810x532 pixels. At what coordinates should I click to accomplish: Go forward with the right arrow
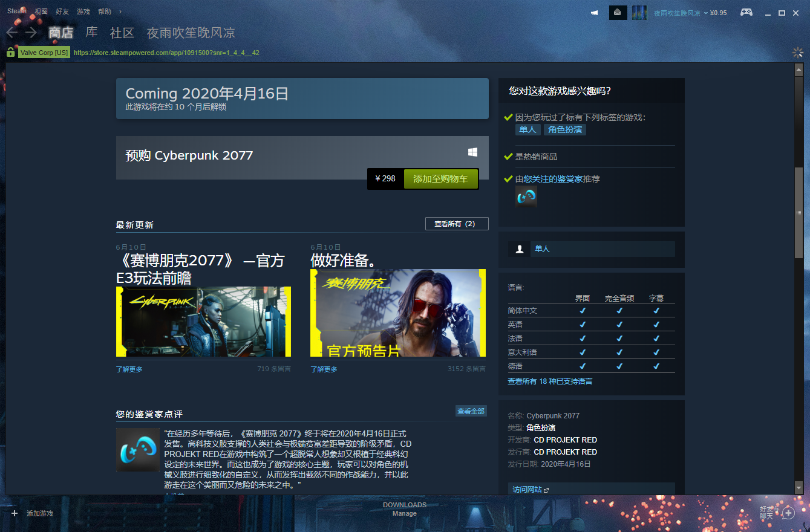tap(31, 33)
